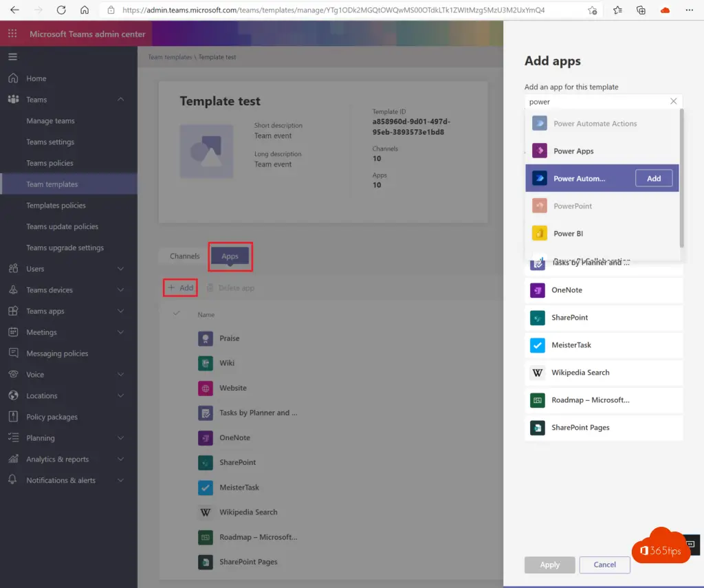Click Delete app button

click(x=230, y=287)
